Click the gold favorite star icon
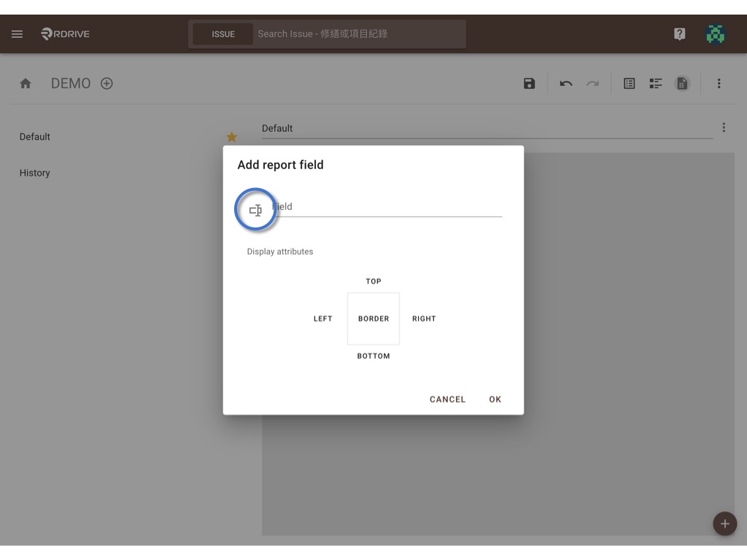Image resolution: width=747 pixels, height=560 pixels. [231, 137]
